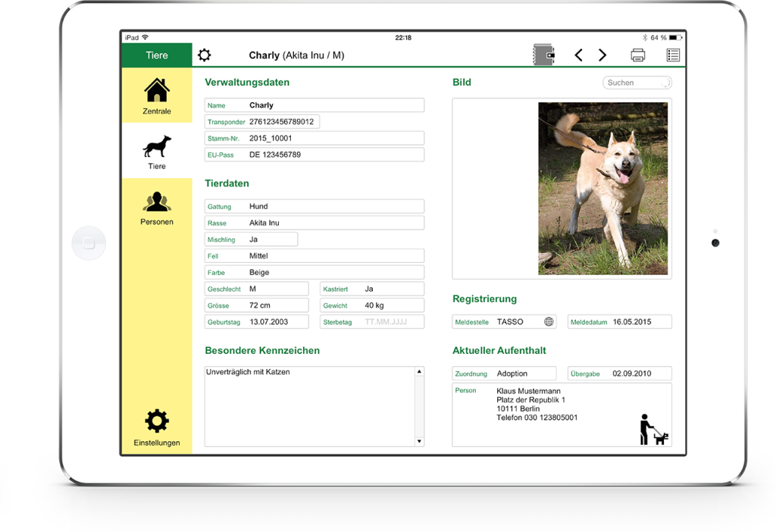Go to previous animal record
The height and width of the screenshot is (532, 776).
pos(578,55)
